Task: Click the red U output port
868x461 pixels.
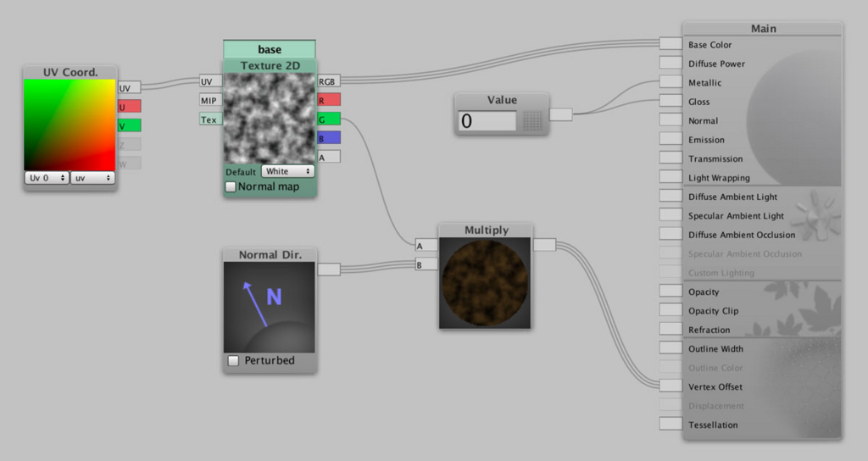Action: click(130, 106)
